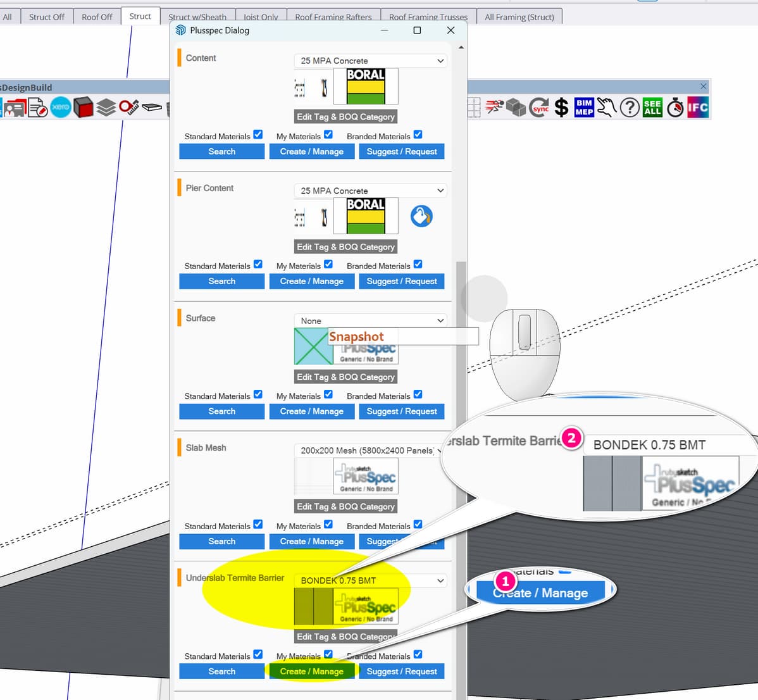The height and width of the screenshot is (700, 758).
Task: Click the flat slab tool icon
Action: 152,107
